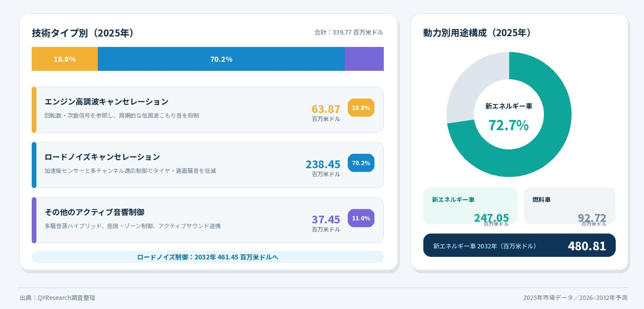This screenshot has width=644, height=309.
Task: Click 新エネルギー車 label in donut center
Action: click(x=509, y=106)
